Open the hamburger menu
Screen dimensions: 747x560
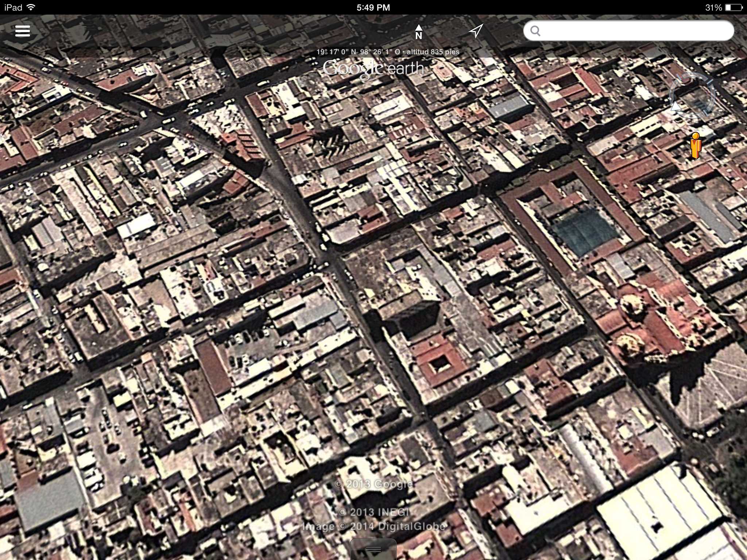[22, 31]
